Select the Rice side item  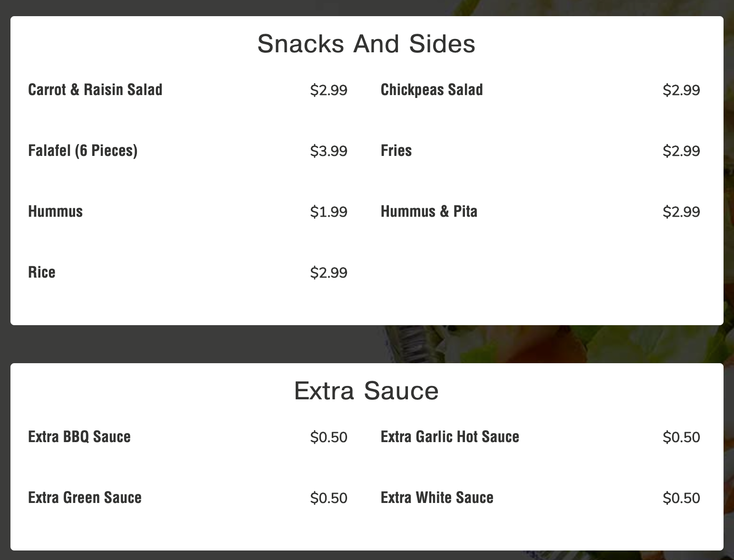point(42,272)
